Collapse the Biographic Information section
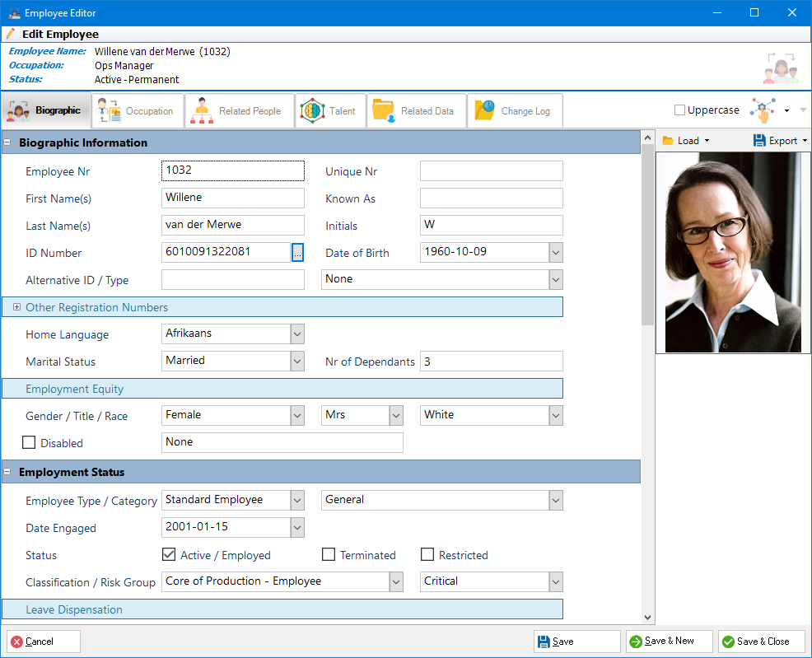 tap(7, 142)
